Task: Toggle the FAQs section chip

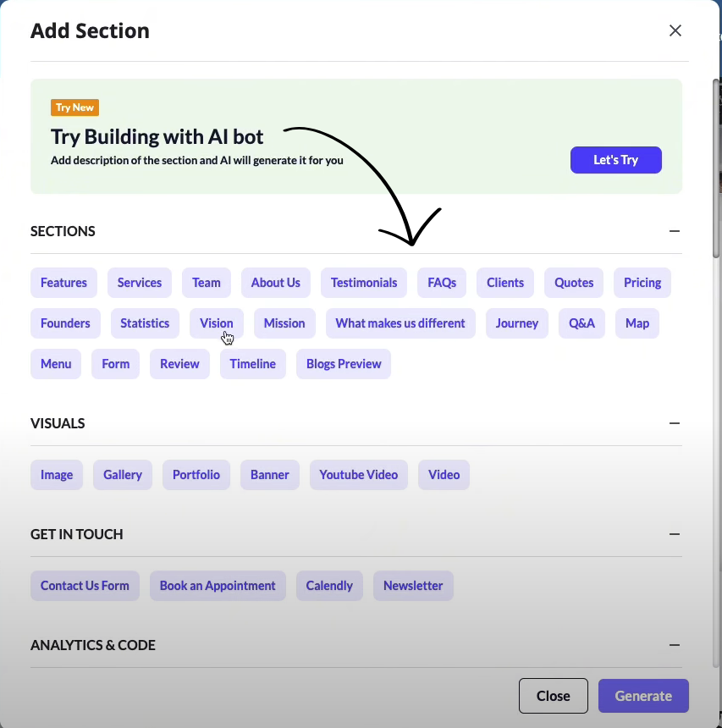Action: tap(442, 283)
